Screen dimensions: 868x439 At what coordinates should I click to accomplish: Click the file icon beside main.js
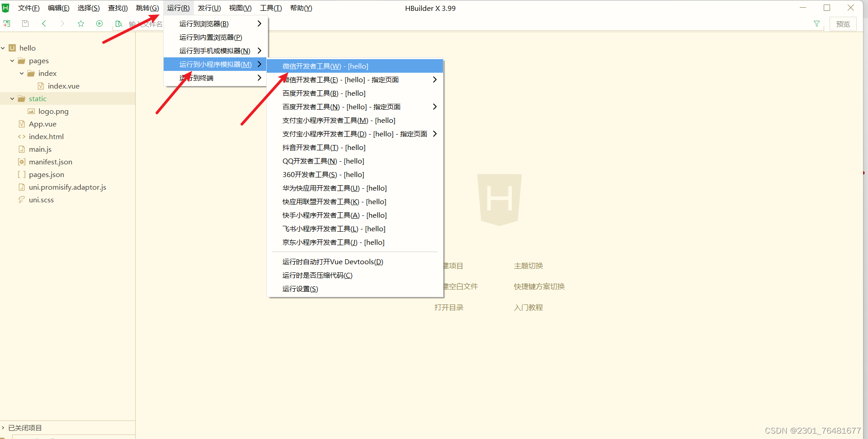(22, 149)
